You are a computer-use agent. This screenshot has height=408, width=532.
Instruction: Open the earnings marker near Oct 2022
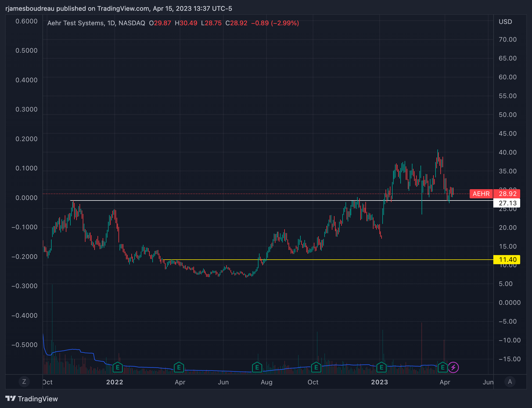tap(316, 367)
